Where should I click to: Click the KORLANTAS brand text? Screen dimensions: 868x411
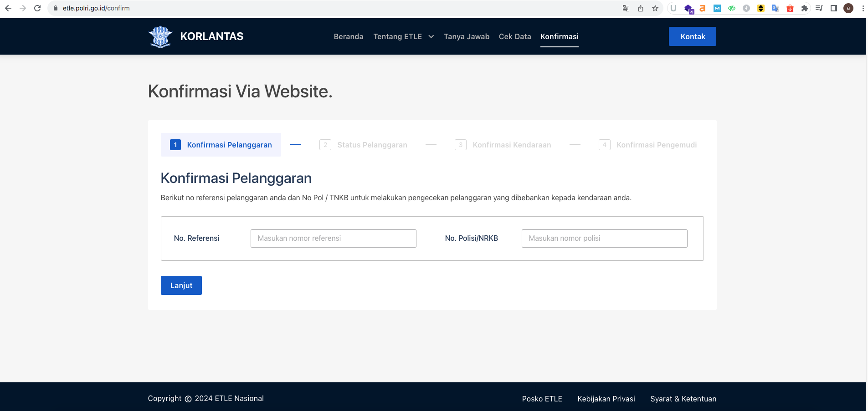click(212, 36)
